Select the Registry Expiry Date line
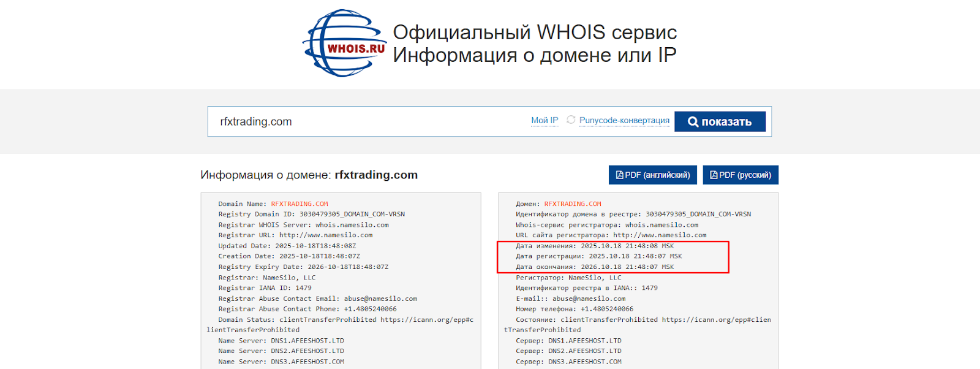Screen dimensions: 980x369 tap(303, 267)
